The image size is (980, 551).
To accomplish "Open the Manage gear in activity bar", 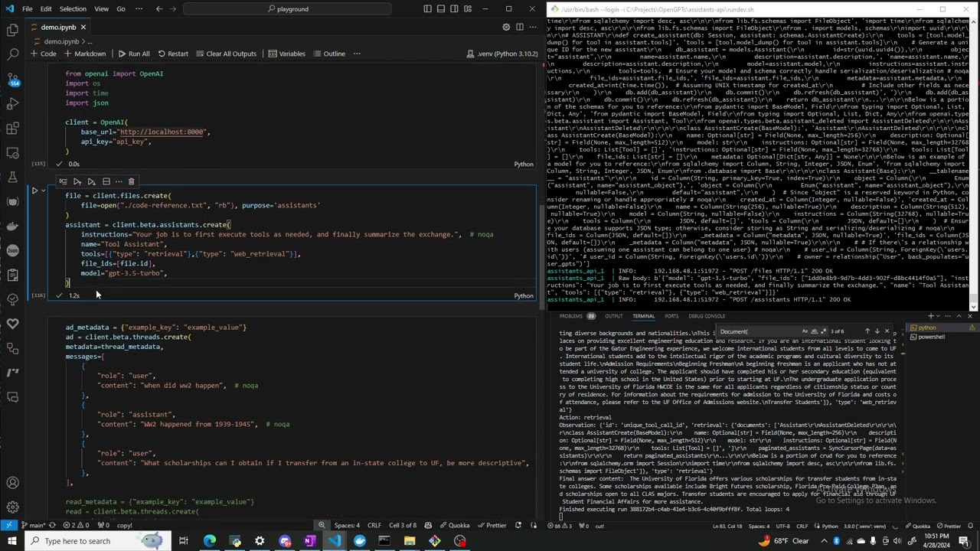I will (x=12, y=507).
